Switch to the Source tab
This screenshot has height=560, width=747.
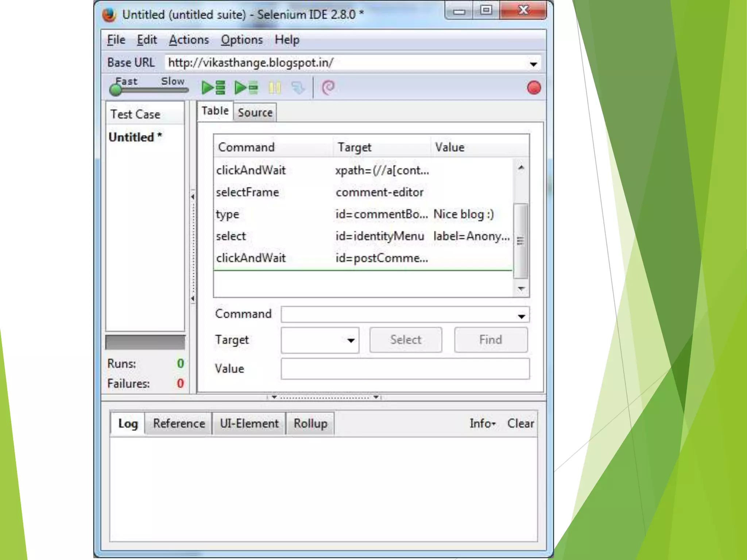click(255, 112)
